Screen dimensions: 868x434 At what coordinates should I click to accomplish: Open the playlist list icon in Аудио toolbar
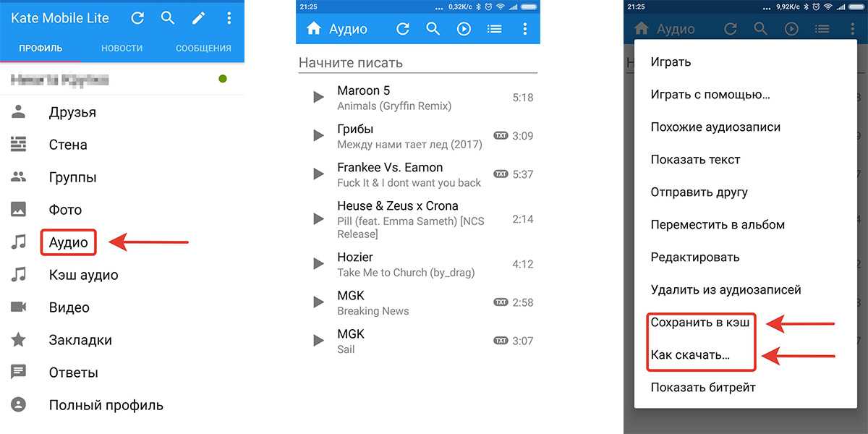click(x=495, y=29)
